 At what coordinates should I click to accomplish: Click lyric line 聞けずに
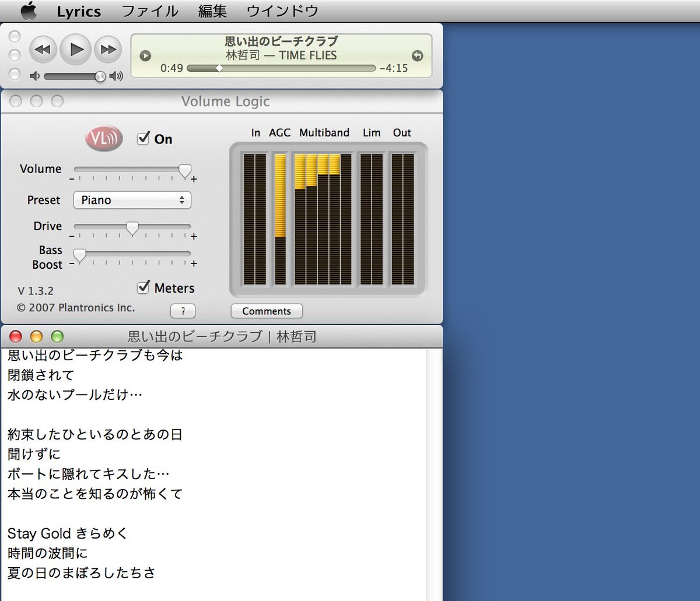(34, 454)
